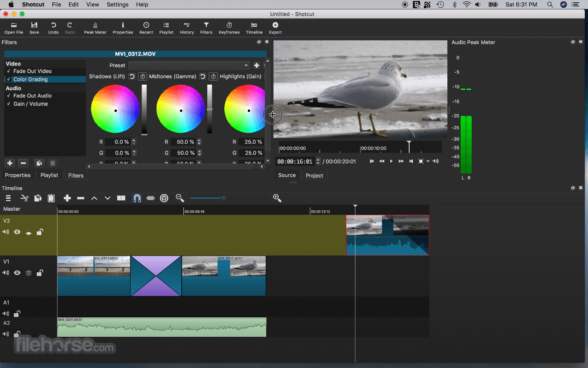Show the Peak Meter panel
This screenshot has height=368, width=588.
pos(95,28)
